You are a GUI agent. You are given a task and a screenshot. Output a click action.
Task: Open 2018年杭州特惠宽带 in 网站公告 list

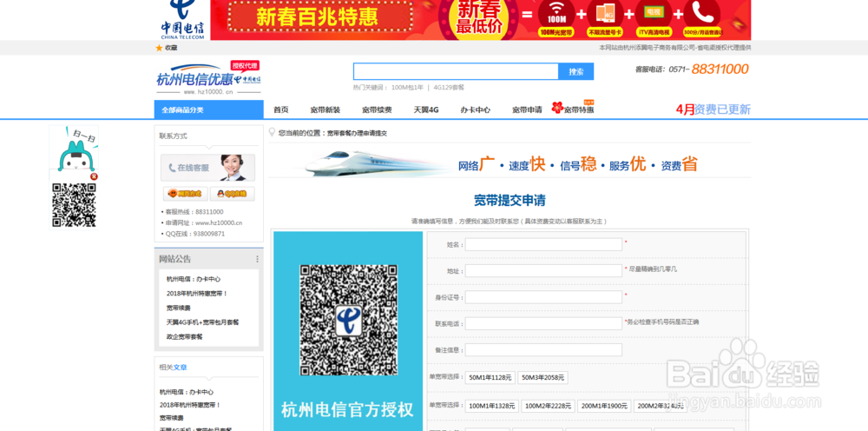pyautogui.click(x=197, y=294)
